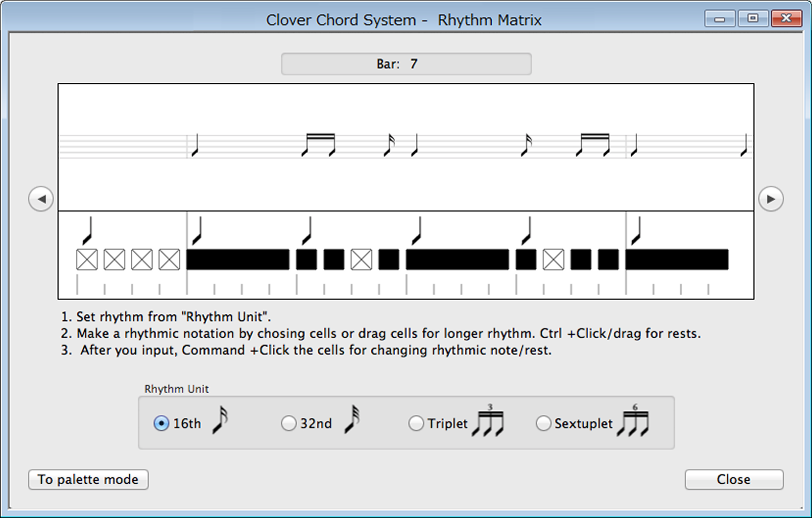Minimize the Rhythm Matrix window
812x518 pixels.
point(719,19)
